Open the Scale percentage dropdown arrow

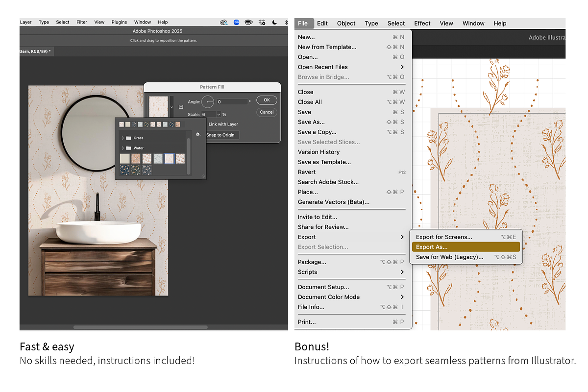[219, 115]
